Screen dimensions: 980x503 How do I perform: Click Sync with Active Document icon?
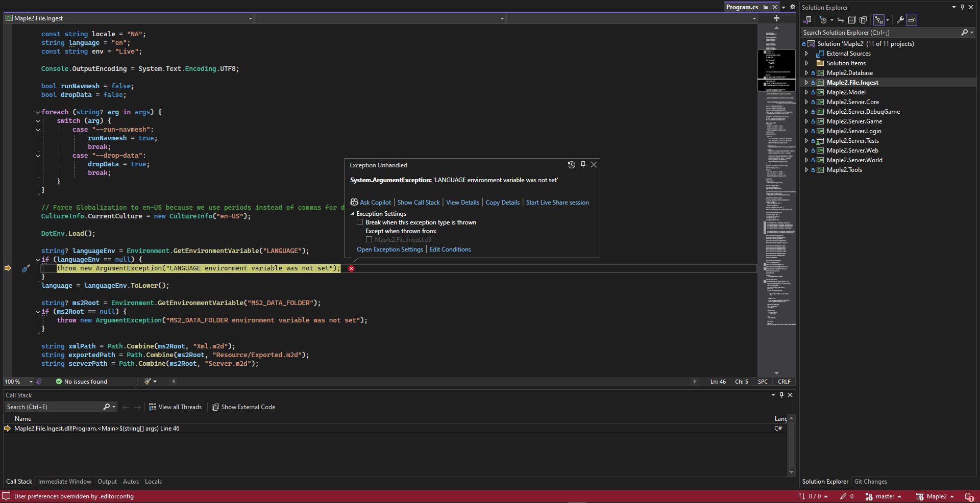click(x=840, y=20)
